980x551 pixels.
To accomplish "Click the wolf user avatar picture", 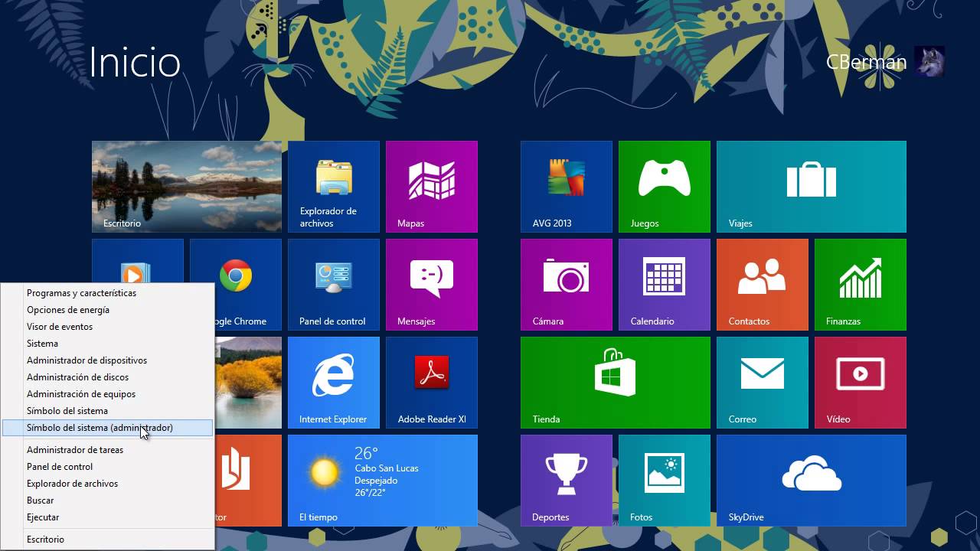I will (929, 62).
